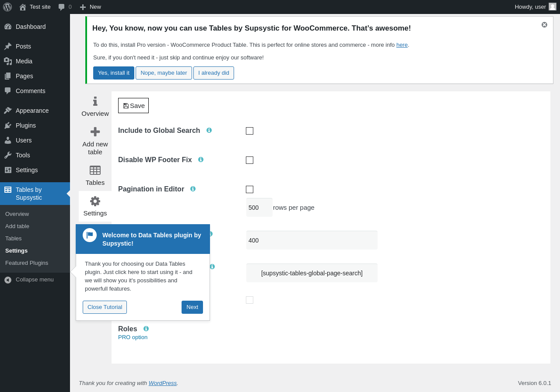The width and height of the screenshot is (560, 392).
Task: Open the Add new table tab
Action: [95, 141]
